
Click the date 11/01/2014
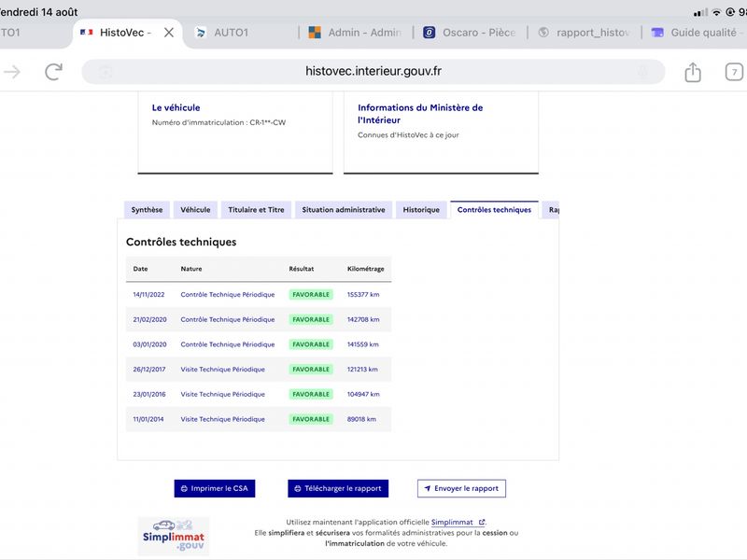click(x=148, y=419)
